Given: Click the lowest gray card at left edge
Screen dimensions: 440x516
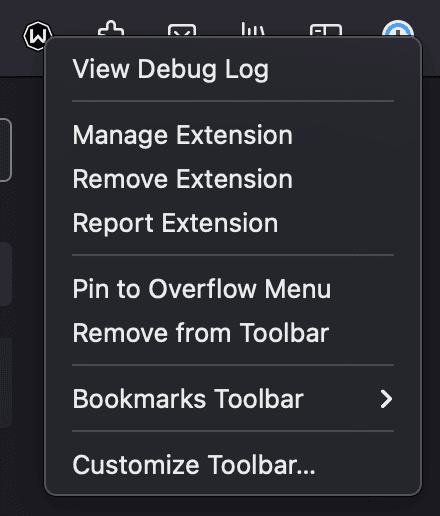Looking at the screenshot, I should point(6,383).
